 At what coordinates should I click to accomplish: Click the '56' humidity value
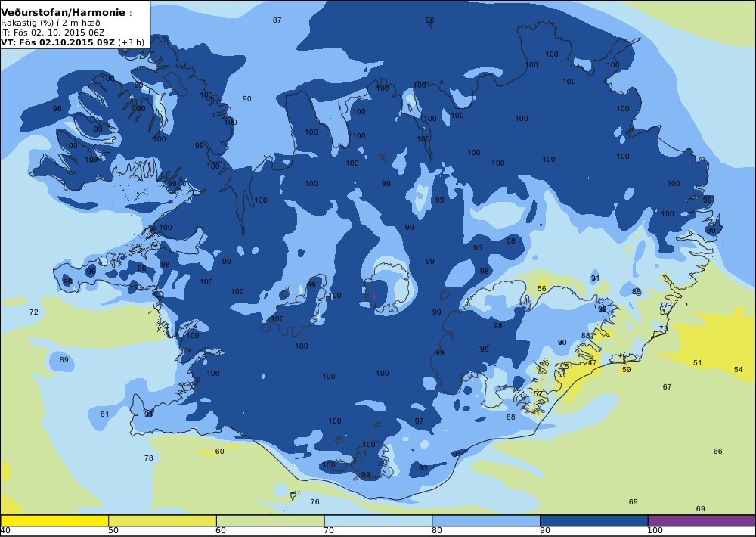click(x=542, y=288)
